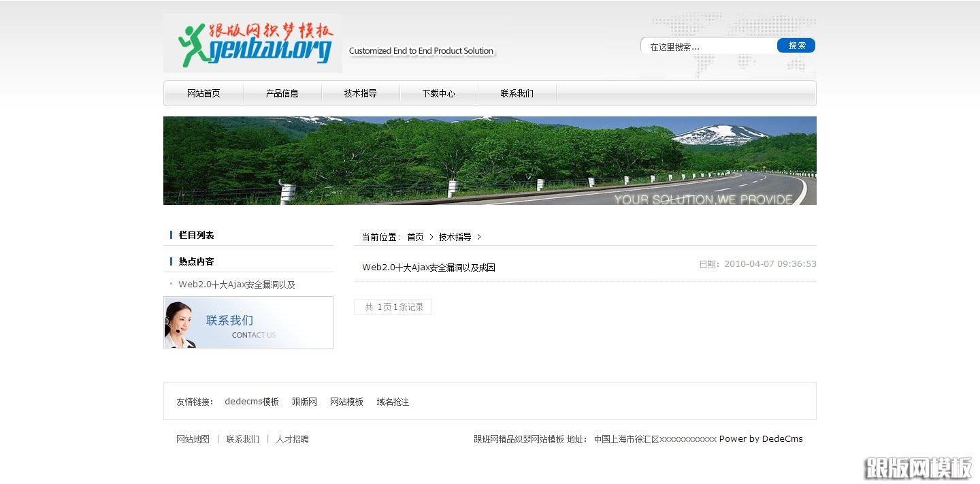Open the dedecms模板 friend link

tap(252, 401)
